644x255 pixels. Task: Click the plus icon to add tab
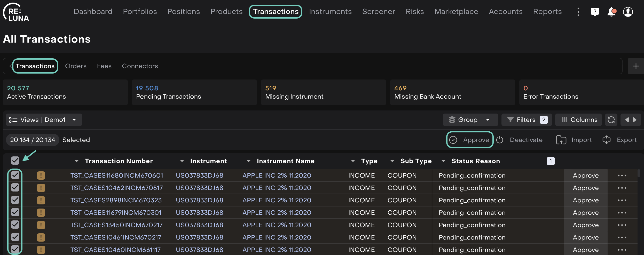(x=636, y=66)
